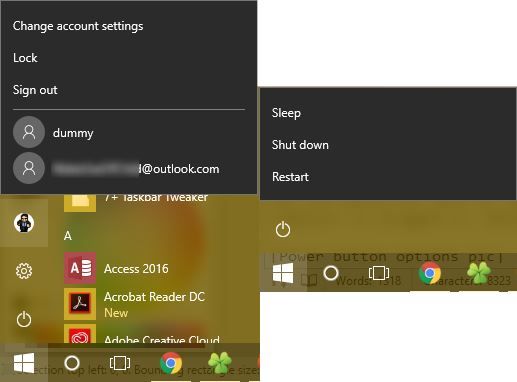The width and height of the screenshot is (517, 382).
Task: Click the Start button in left taskbar
Action: click(24, 363)
